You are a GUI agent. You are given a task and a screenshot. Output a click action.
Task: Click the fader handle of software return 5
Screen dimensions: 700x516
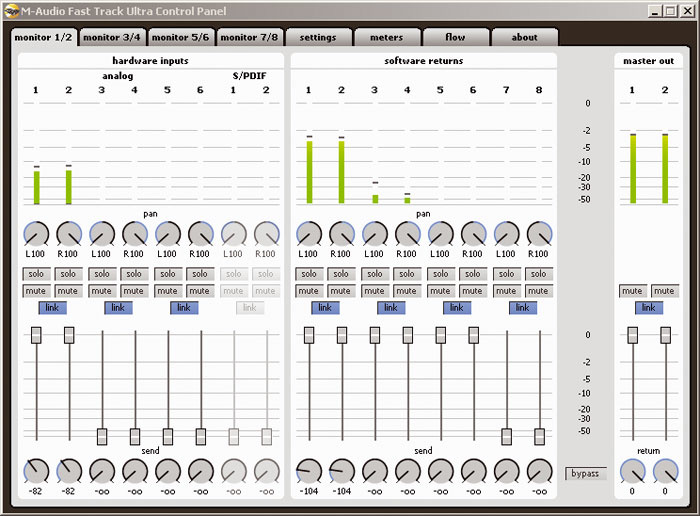tap(441, 335)
